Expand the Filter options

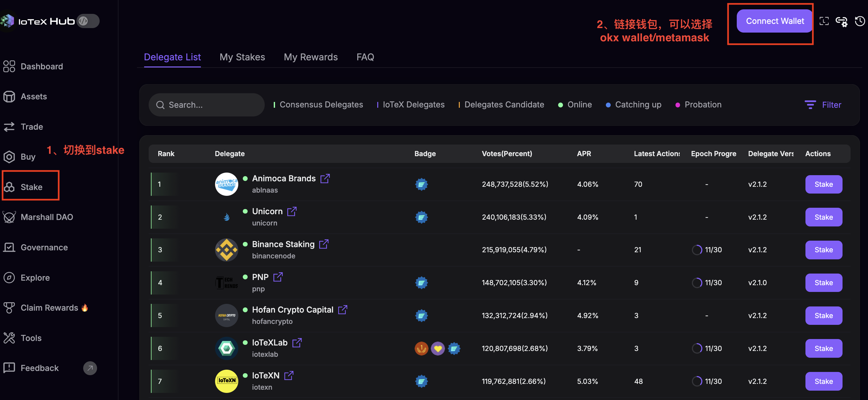point(823,105)
